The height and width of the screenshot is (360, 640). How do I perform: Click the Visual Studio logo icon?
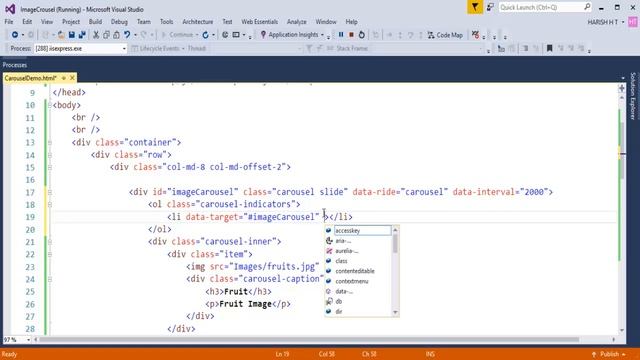pyautogui.click(x=10, y=9)
